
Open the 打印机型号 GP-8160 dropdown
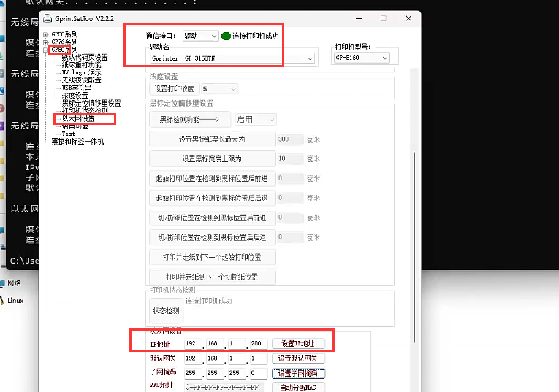tap(362, 58)
